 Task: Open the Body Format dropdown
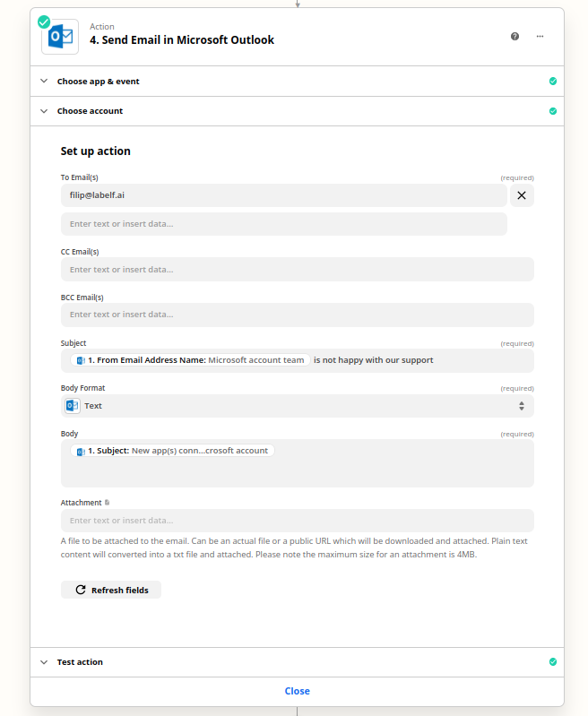(298, 406)
